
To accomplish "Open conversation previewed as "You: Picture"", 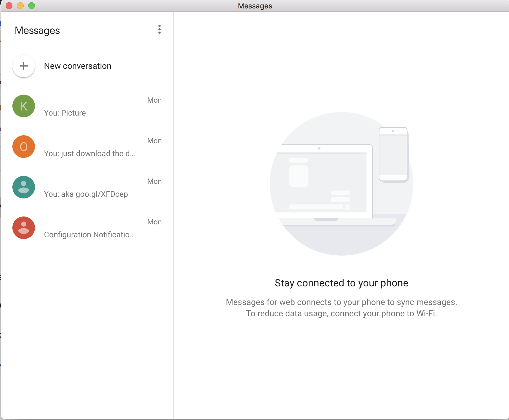I will [65, 113].
